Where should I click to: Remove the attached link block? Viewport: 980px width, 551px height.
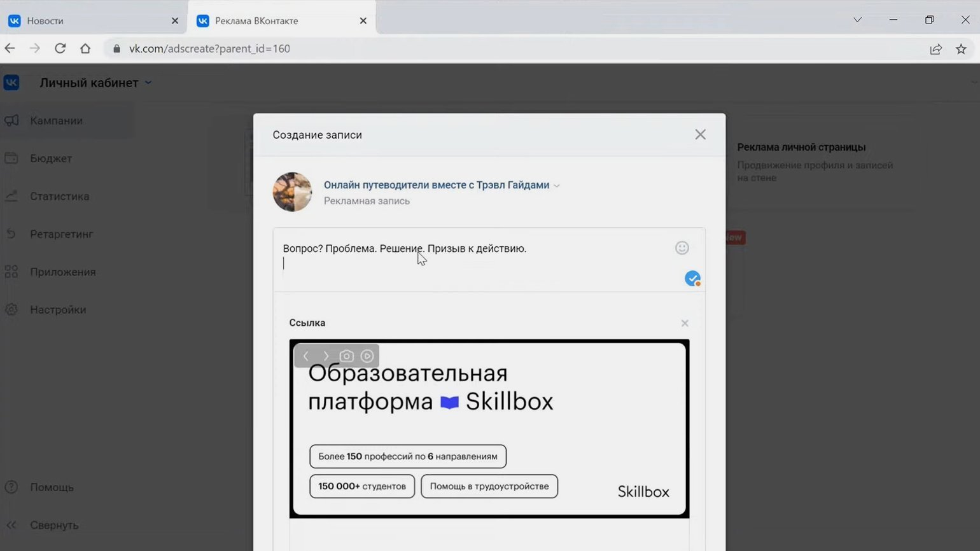tap(685, 323)
